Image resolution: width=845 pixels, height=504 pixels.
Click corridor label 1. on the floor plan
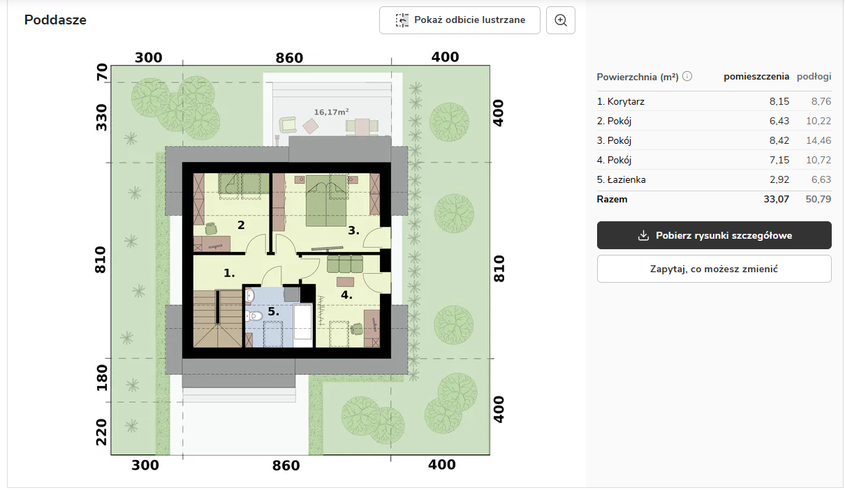click(230, 273)
